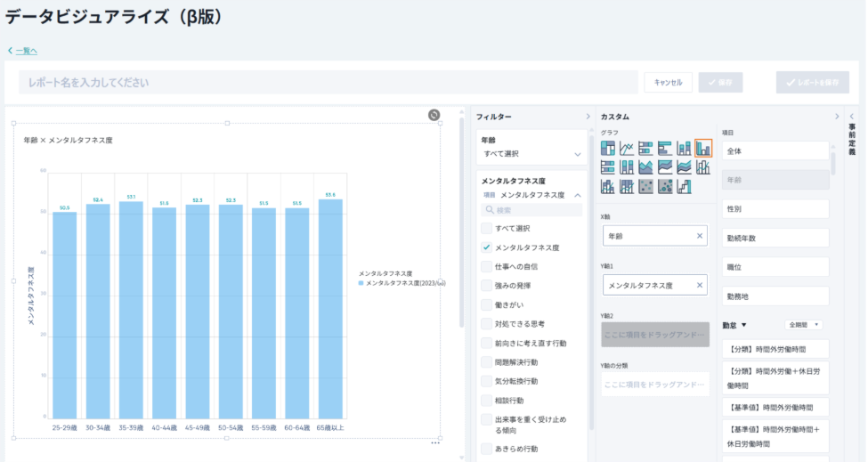Choose the line chart graph type
Image resolution: width=868 pixels, height=462 pixels.
(x=627, y=149)
